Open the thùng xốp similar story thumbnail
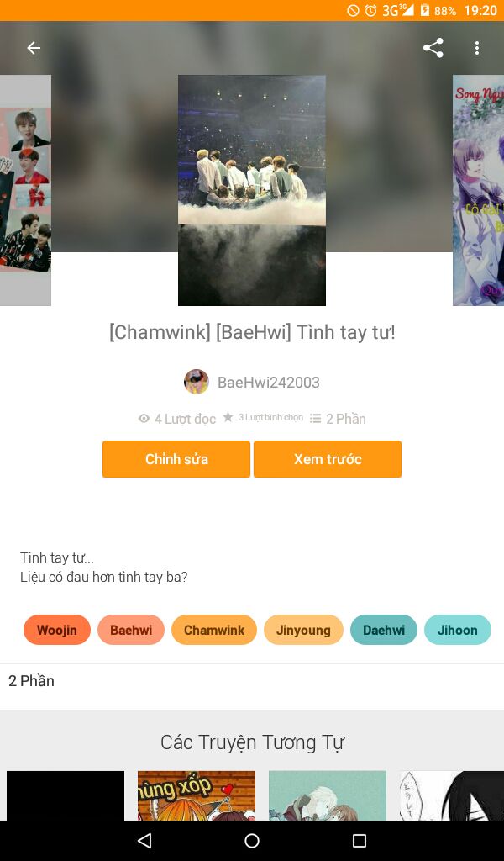The image size is (504, 861). 197,795
